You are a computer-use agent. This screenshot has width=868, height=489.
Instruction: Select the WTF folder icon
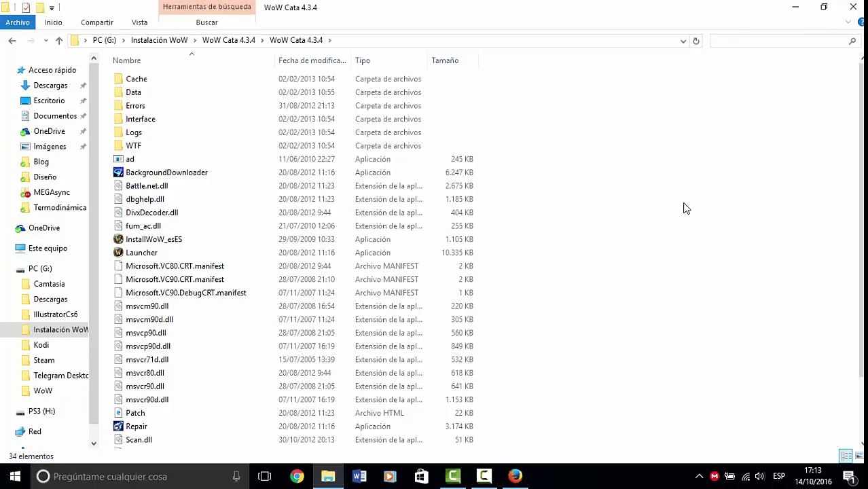tap(118, 145)
